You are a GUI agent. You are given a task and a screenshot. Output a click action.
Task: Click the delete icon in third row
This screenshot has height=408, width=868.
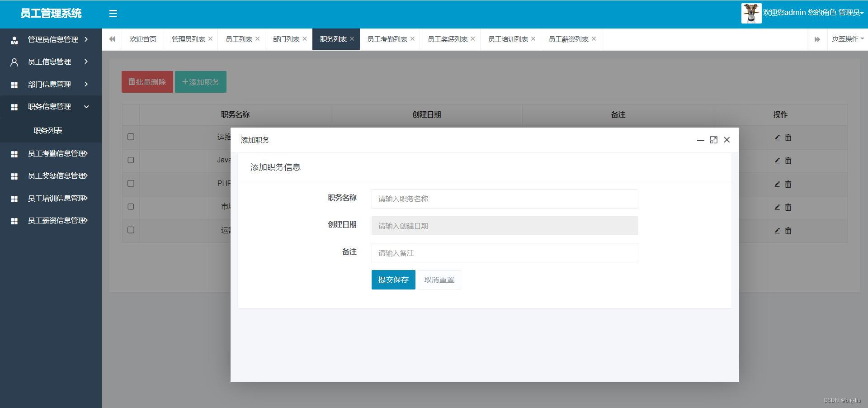coord(788,184)
